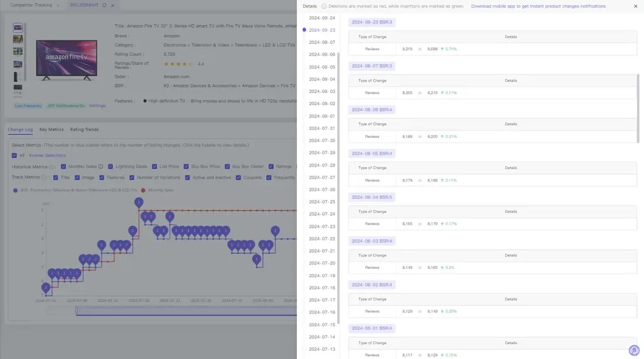This screenshot has height=359, width=644.
Task: Close the Competitor Tracking tab
Action: coord(58,5)
